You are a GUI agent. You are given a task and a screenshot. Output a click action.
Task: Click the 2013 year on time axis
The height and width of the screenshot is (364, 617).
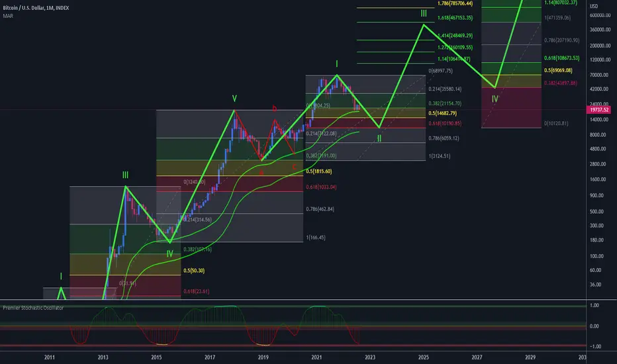point(103,357)
